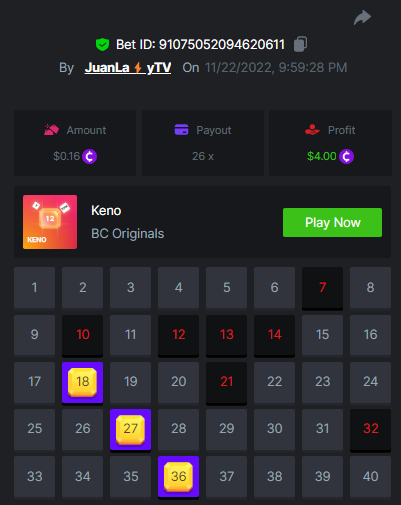Select the gold gem tile 18
This screenshot has width=401, height=505.
(x=82, y=382)
